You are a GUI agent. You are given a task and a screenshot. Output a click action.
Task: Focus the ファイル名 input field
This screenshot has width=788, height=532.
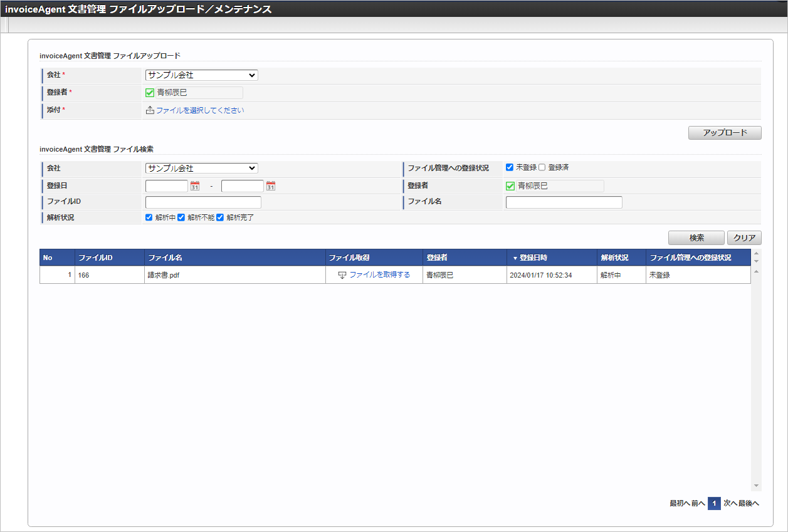click(564, 202)
